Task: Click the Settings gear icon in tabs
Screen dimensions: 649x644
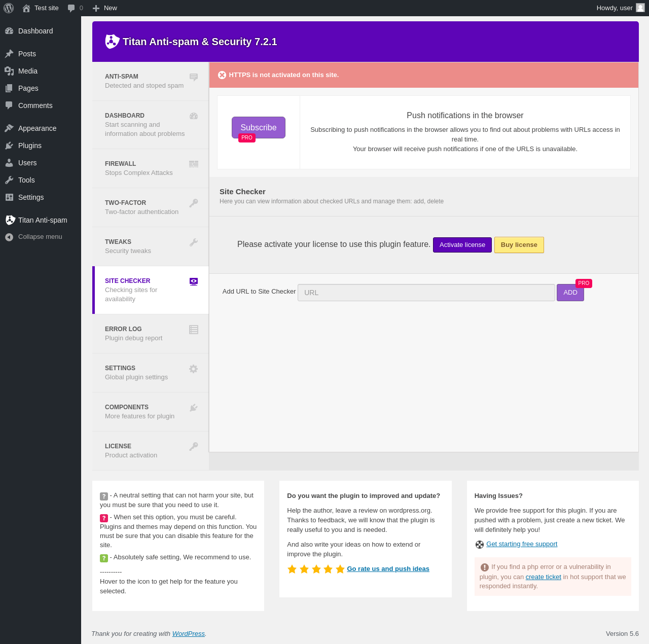Action: pyautogui.click(x=194, y=369)
